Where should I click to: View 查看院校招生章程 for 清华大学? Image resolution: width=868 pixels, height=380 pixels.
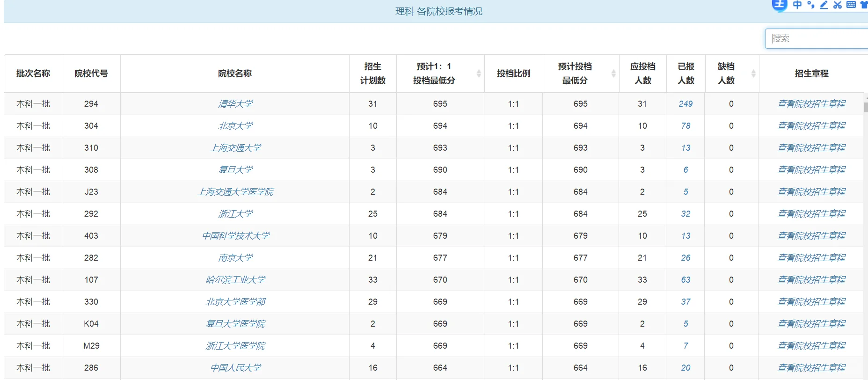pyautogui.click(x=811, y=104)
